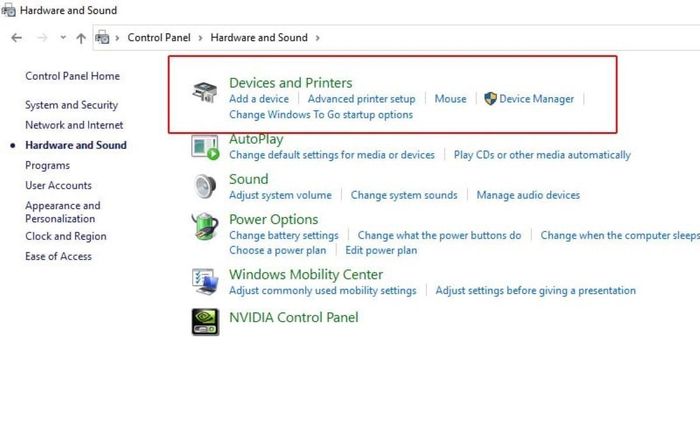Click Adjust system volume
The height and width of the screenshot is (438, 700).
pos(280,195)
